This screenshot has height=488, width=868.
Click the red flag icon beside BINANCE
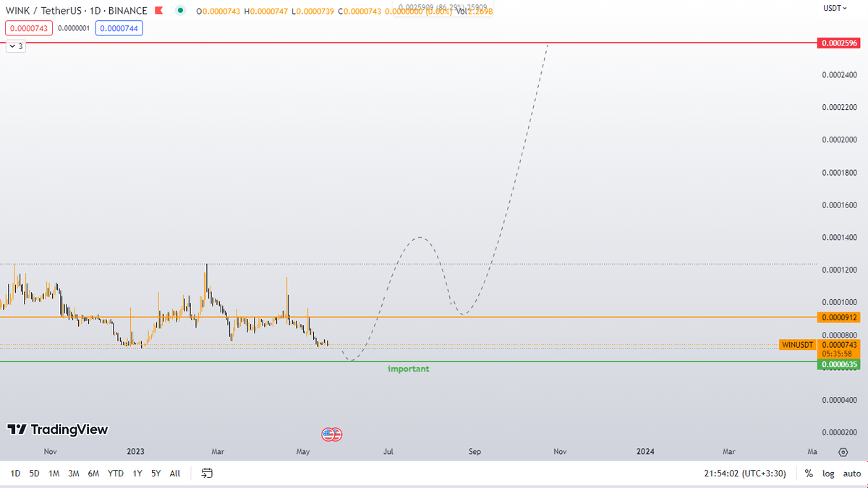(160, 11)
